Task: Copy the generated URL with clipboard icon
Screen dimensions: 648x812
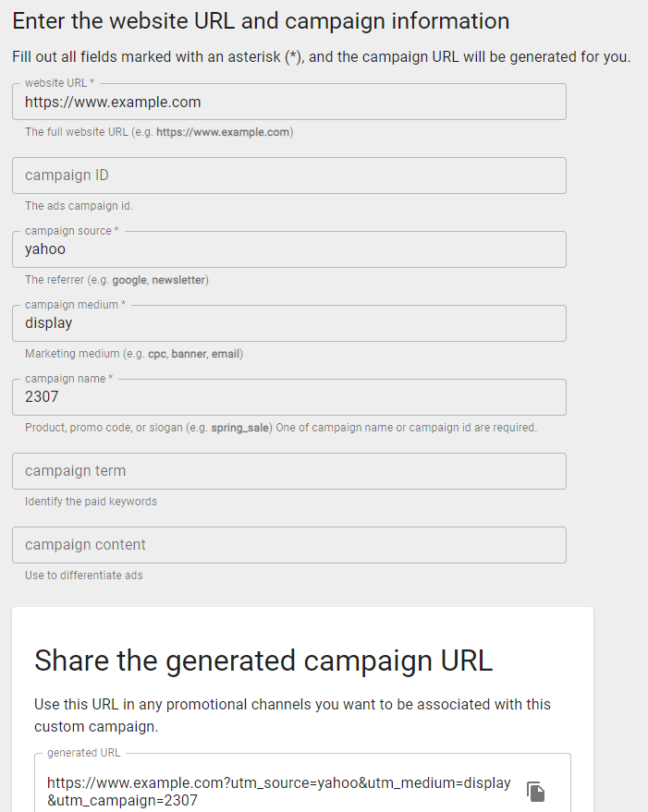Action: coord(535,792)
